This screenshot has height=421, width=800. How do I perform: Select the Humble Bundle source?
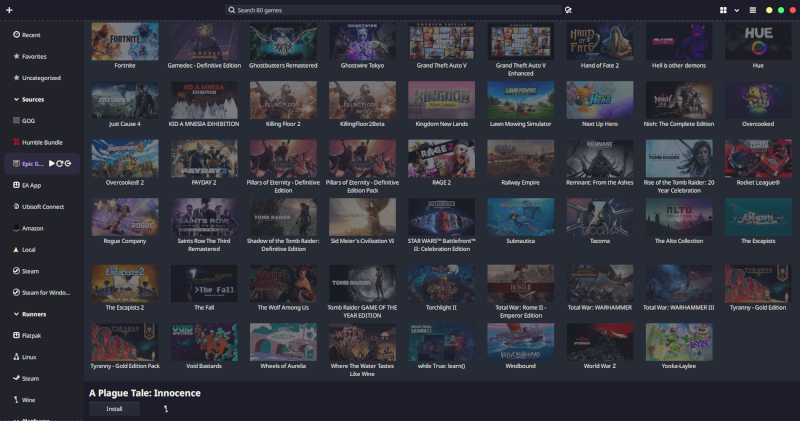(42, 142)
